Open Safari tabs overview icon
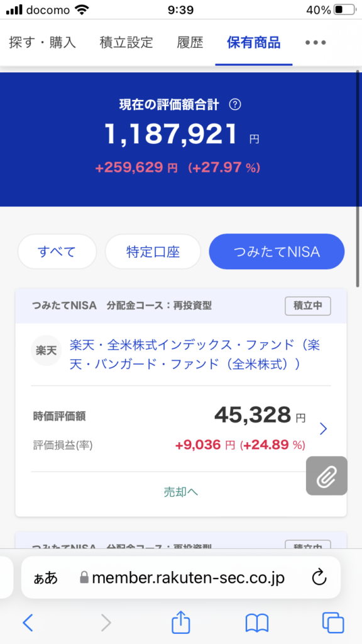This screenshot has width=362, height=644. (x=333, y=623)
